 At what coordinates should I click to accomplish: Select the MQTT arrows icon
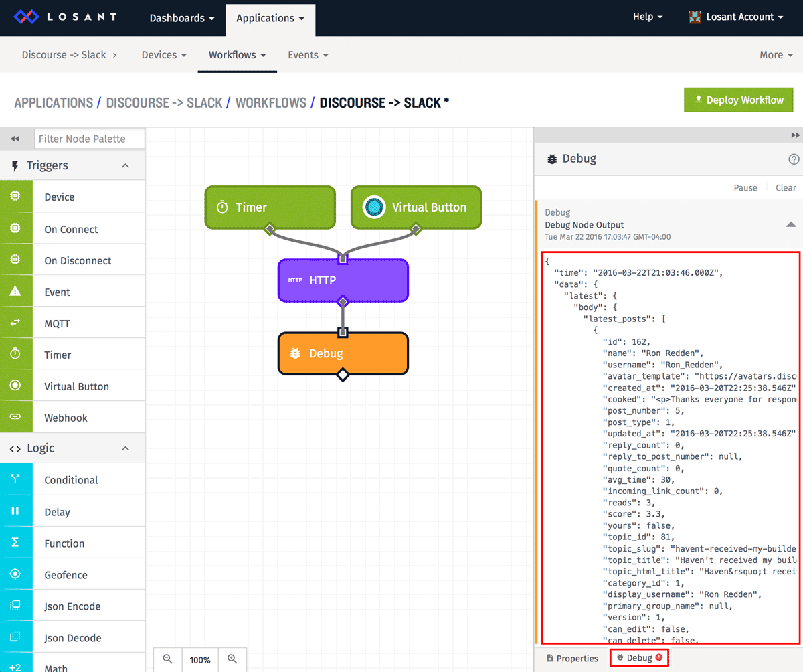(16, 323)
